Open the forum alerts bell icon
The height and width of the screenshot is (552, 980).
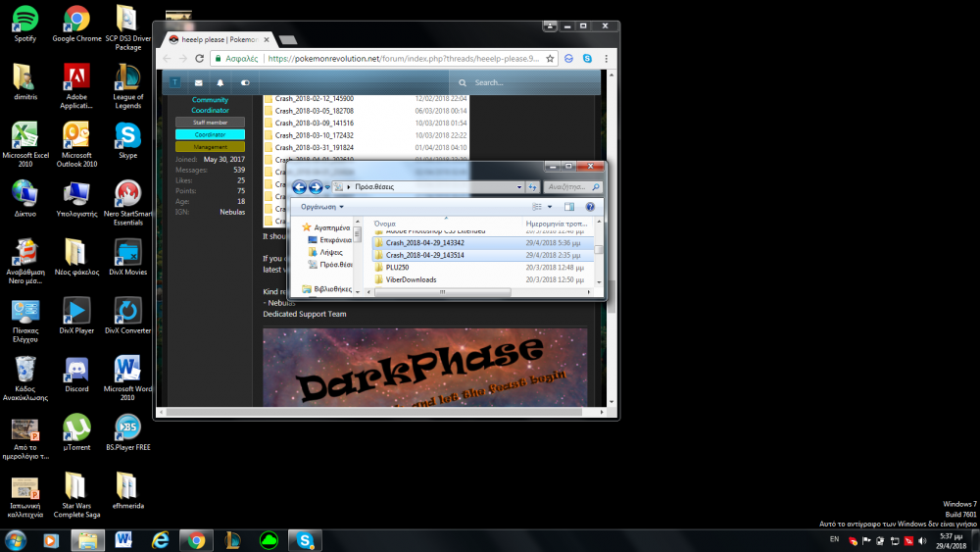pos(220,83)
